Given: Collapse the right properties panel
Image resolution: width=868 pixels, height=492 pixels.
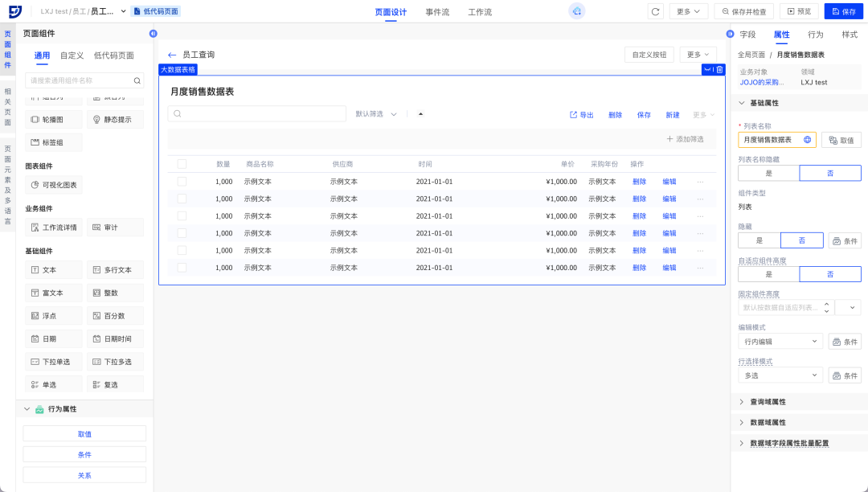Looking at the screenshot, I should (730, 34).
